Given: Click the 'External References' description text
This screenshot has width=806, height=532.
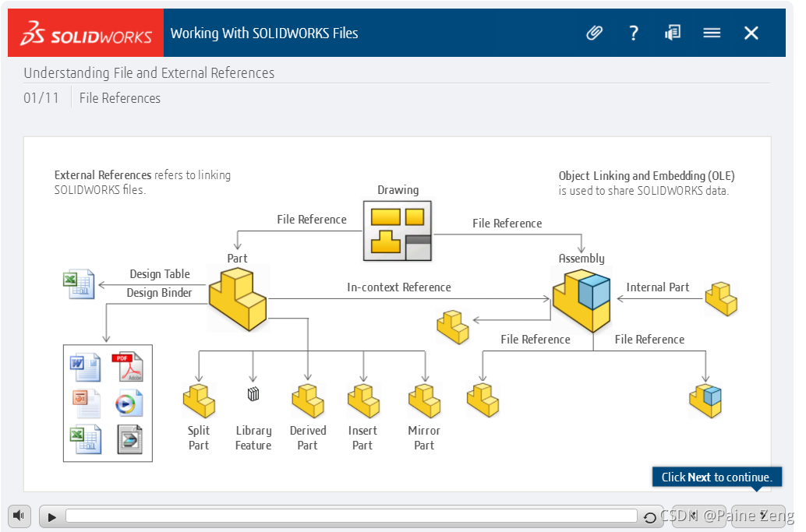Looking at the screenshot, I should (143, 182).
